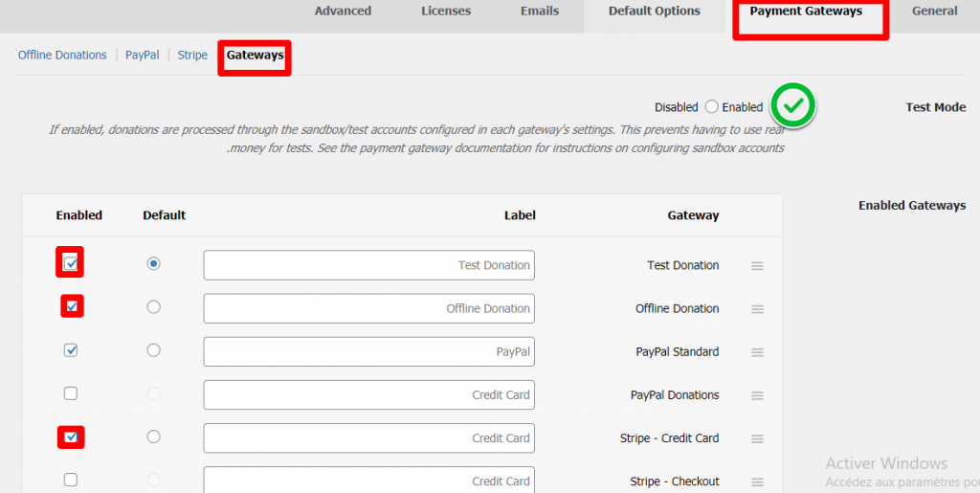Image resolution: width=980 pixels, height=493 pixels.
Task: Uncheck Enabled for Offline Donation gateway
Action: (x=72, y=306)
